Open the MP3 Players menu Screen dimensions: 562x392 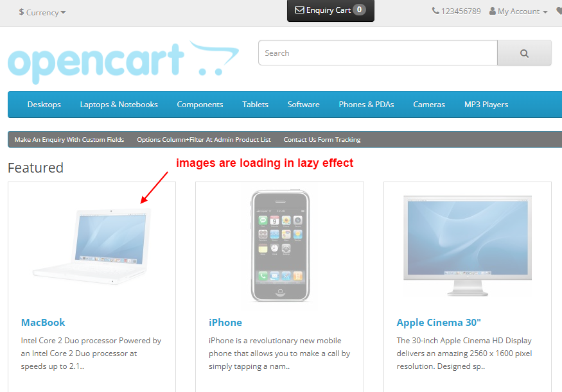coord(486,105)
